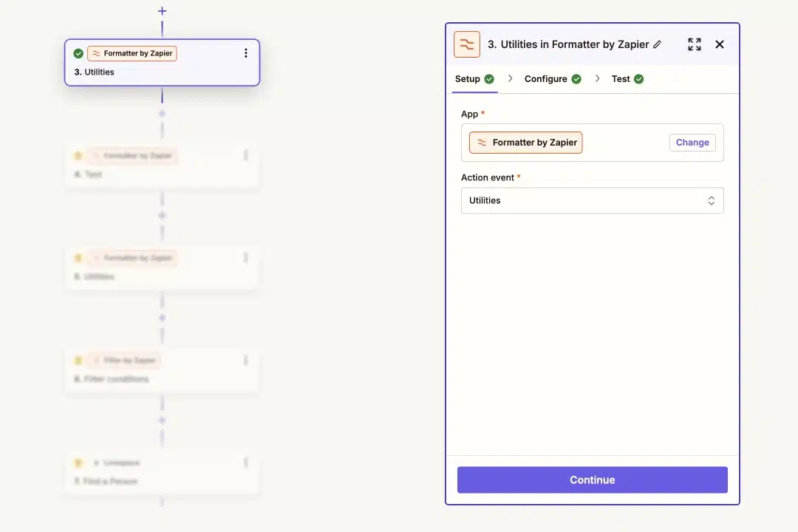This screenshot has width=798, height=532.
Task: Add a step between steps 6 and 7
Action: (x=162, y=420)
